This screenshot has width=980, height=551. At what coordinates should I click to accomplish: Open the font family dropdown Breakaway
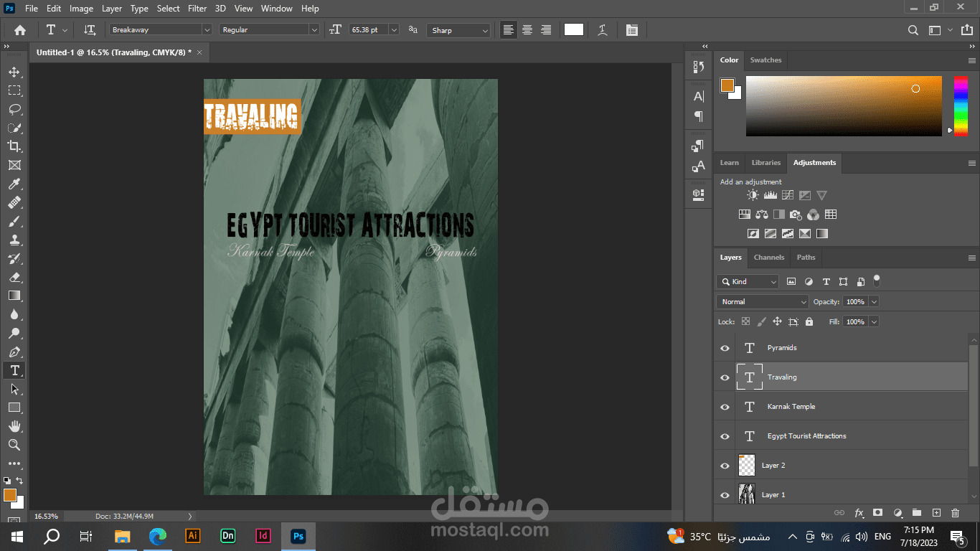(x=161, y=30)
